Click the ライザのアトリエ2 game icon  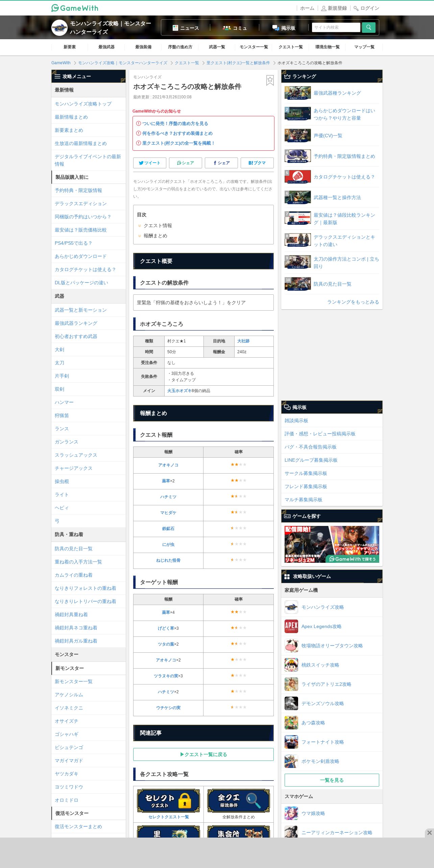(x=291, y=684)
